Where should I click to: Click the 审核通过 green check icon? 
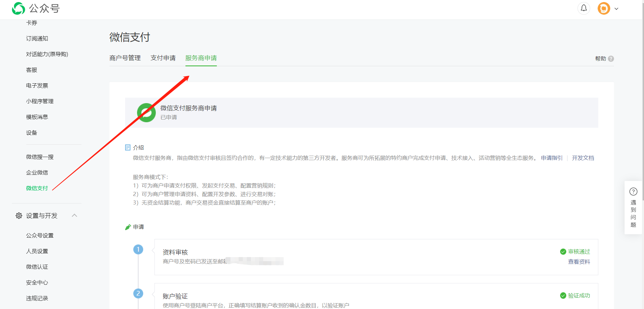coord(563,252)
